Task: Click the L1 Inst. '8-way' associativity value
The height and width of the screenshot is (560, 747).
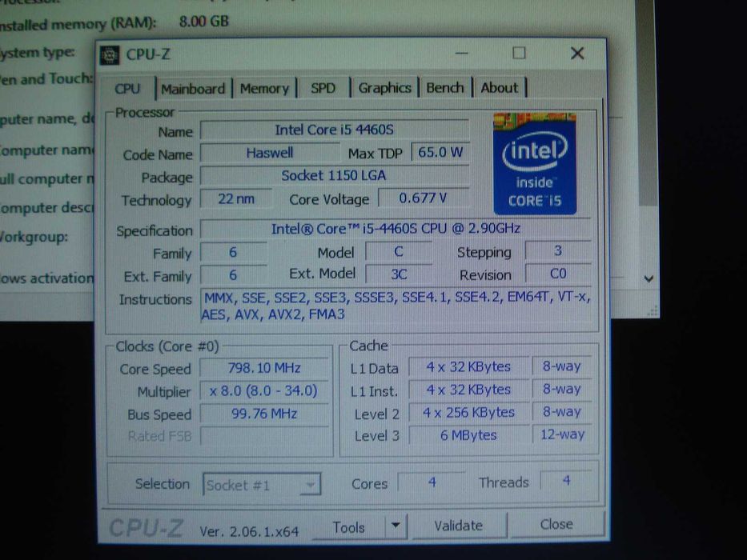Action: click(x=562, y=389)
